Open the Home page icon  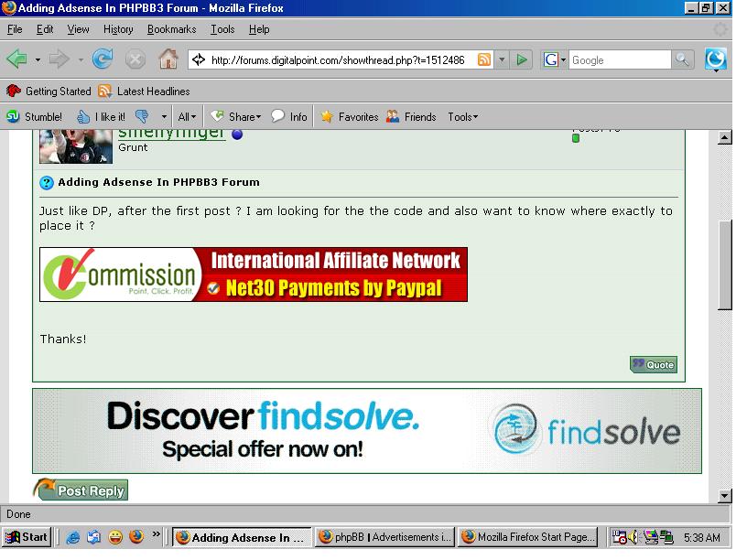tap(168, 59)
